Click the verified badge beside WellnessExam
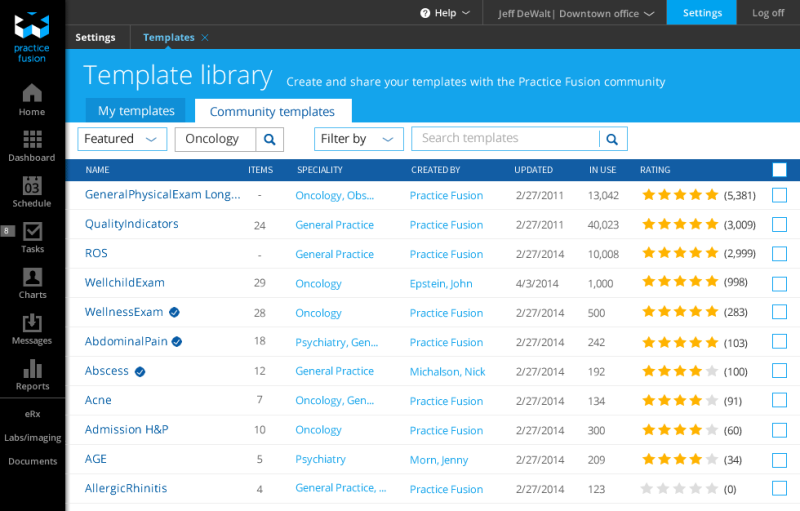The width and height of the screenshot is (800, 511). (x=174, y=312)
